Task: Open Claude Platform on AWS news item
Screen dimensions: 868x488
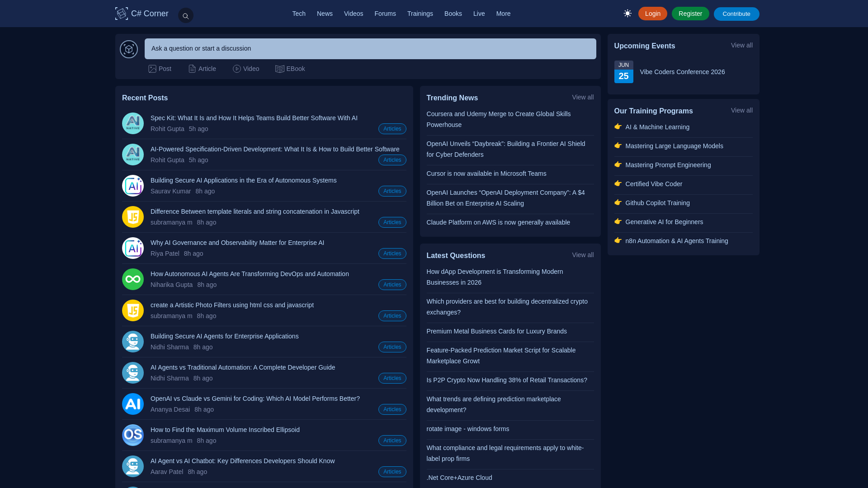Action: point(498,222)
